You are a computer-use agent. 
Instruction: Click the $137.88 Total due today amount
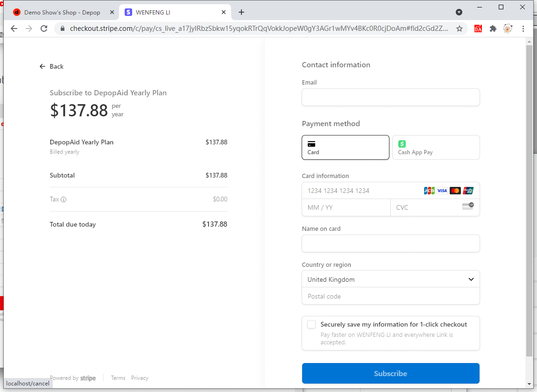(x=215, y=224)
